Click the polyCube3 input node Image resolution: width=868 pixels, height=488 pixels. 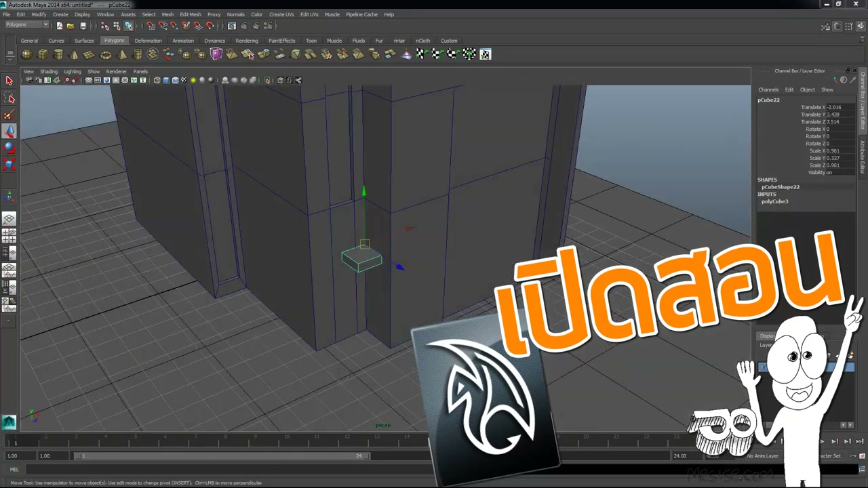774,201
